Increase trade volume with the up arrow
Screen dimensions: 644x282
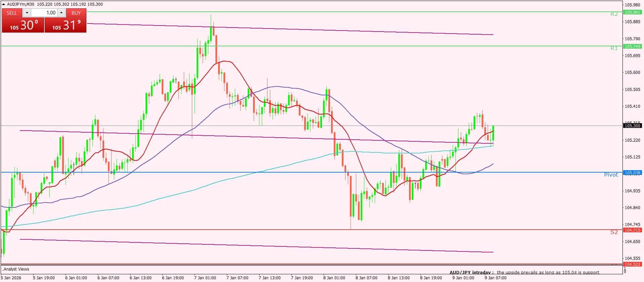pyautogui.click(x=61, y=13)
